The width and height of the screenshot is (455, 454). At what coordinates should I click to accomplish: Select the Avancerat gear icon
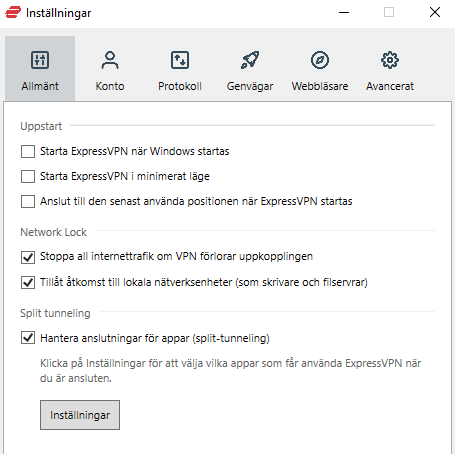coord(390,60)
